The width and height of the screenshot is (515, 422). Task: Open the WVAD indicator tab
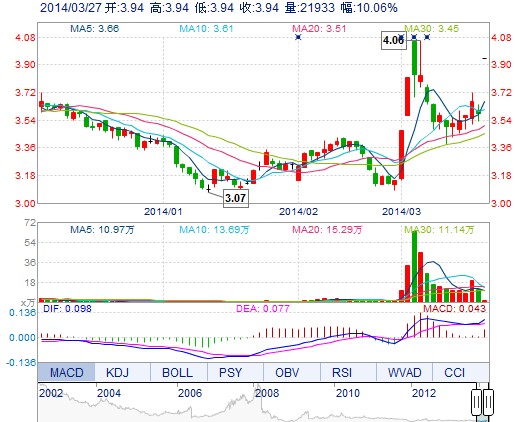pos(404,372)
